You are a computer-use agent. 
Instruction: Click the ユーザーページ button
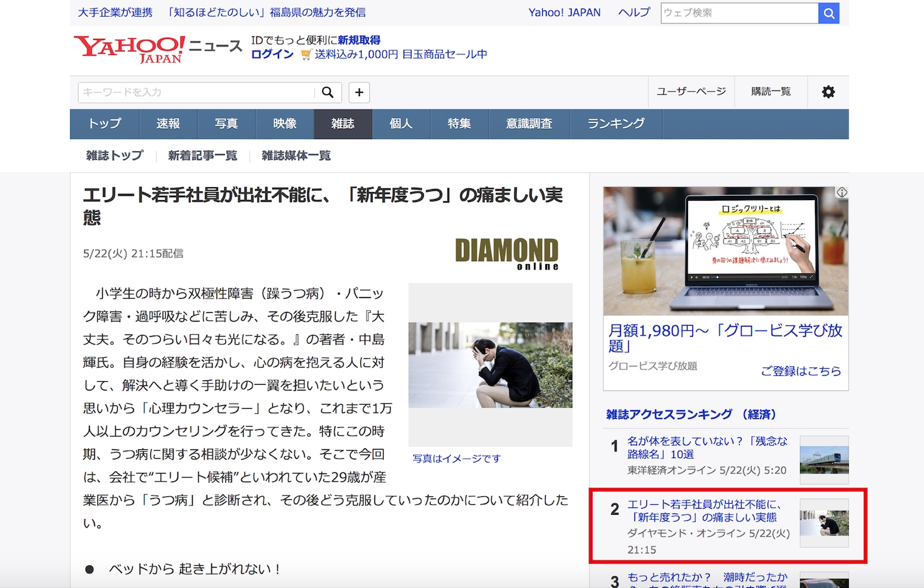pos(691,92)
